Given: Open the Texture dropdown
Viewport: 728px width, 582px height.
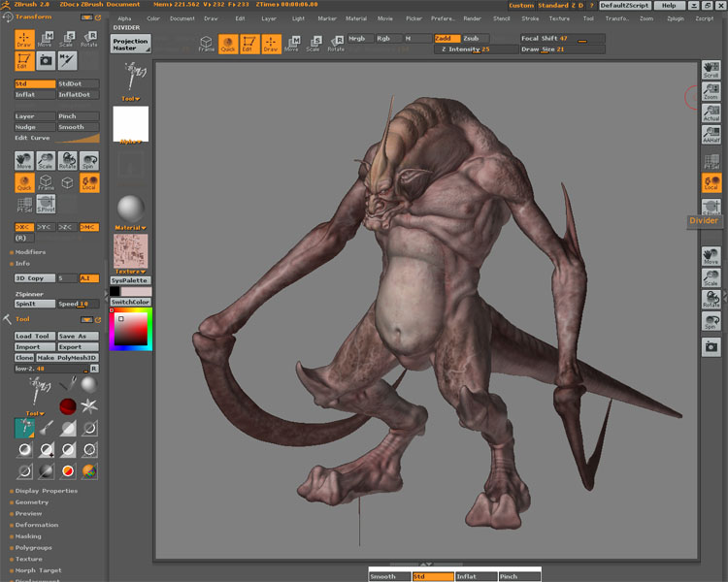Looking at the screenshot, I should (x=130, y=272).
